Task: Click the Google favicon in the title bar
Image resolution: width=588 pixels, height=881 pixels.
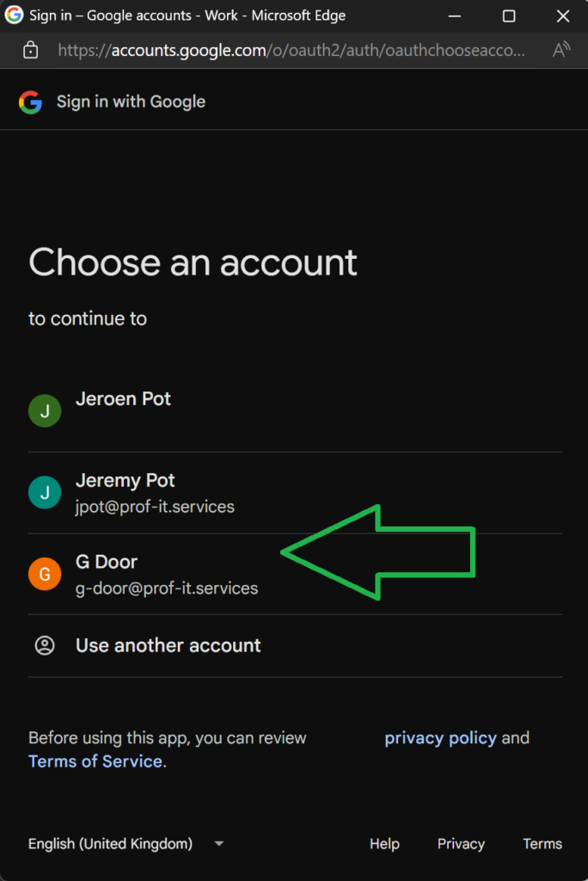Action: (15, 15)
